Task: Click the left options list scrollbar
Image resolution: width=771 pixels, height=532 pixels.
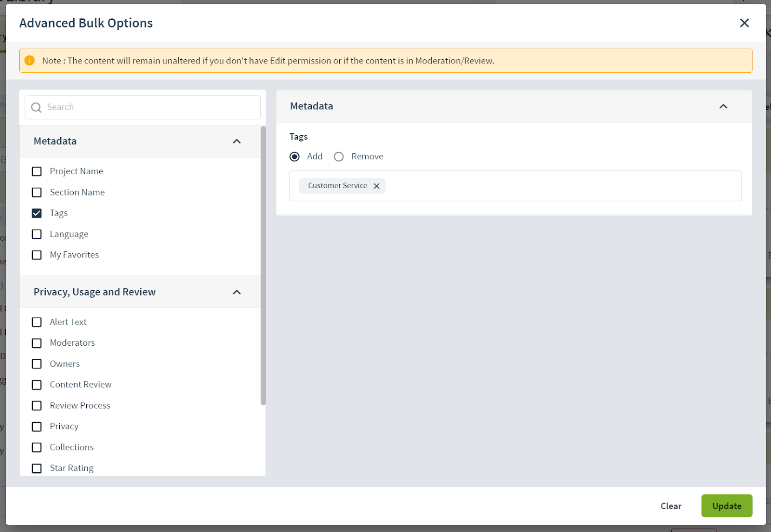Action: [263, 266]
